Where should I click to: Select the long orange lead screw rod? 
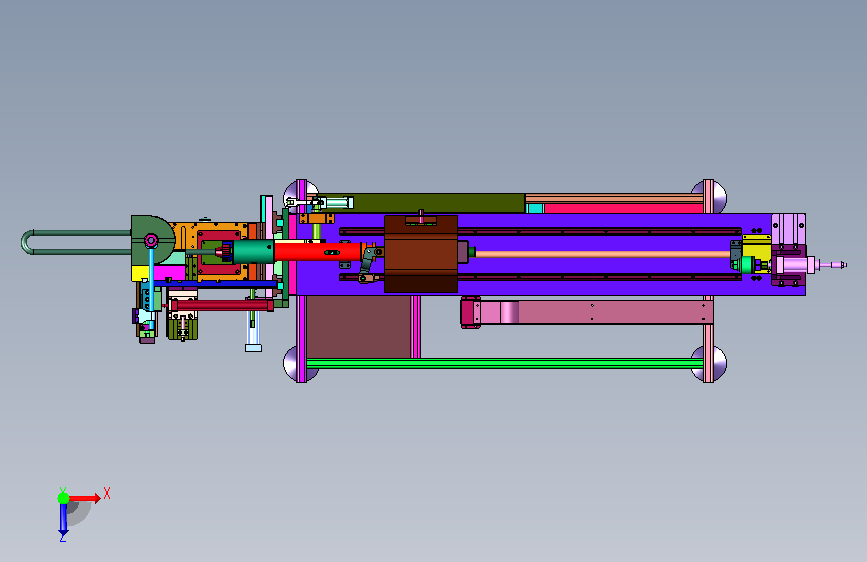click(x=603, y=254)
